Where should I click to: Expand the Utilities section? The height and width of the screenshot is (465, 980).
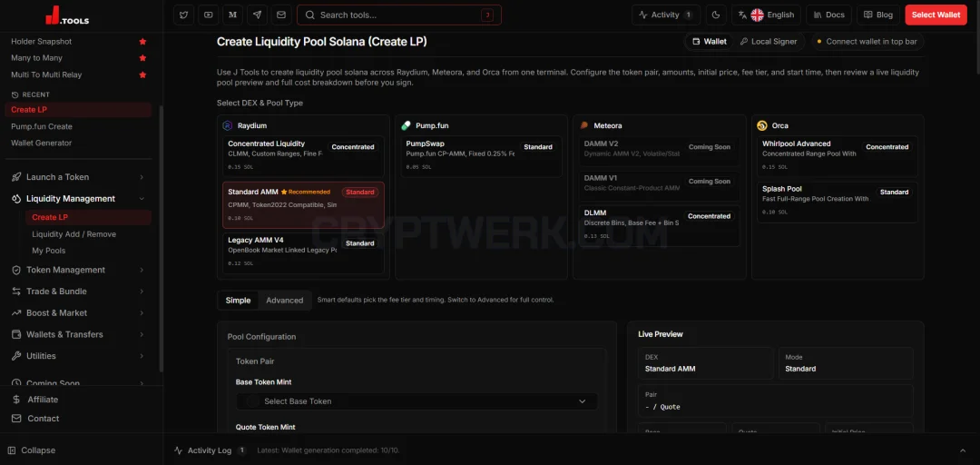(x=78, y=355)
